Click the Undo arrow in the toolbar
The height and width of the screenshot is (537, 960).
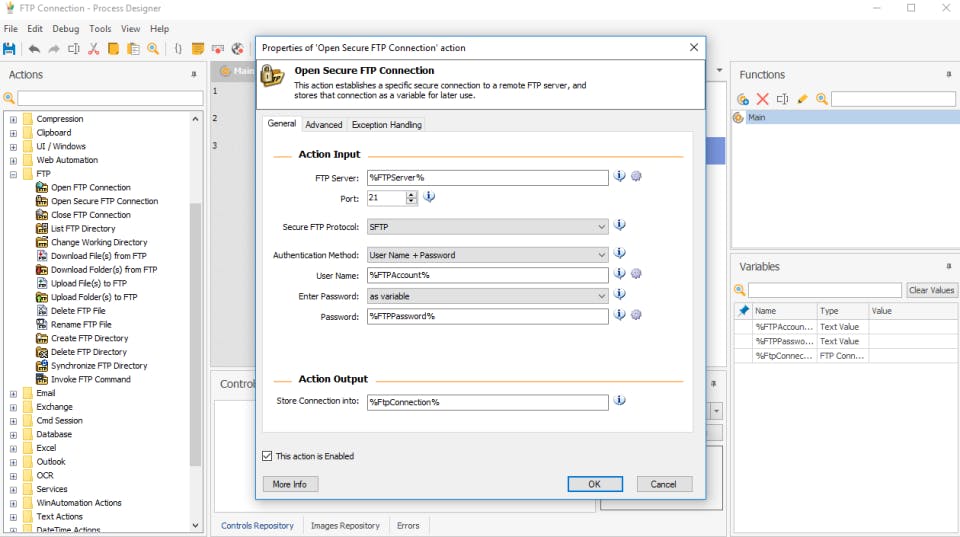pyautogui.click(x=34, y=49)
